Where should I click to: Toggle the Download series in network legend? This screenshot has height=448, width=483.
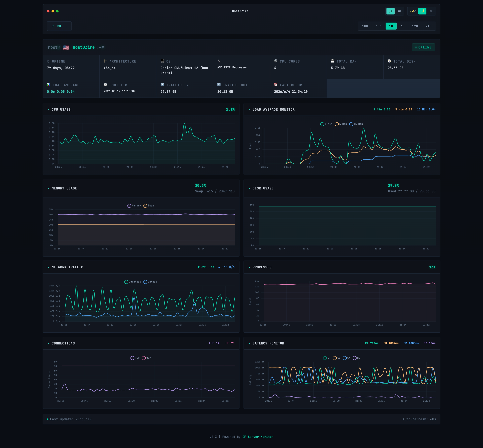[133, 282]
